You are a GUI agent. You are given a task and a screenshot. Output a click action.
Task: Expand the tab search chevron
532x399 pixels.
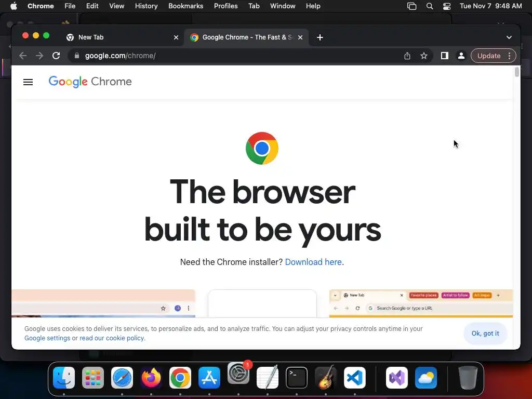coord(509,37)
